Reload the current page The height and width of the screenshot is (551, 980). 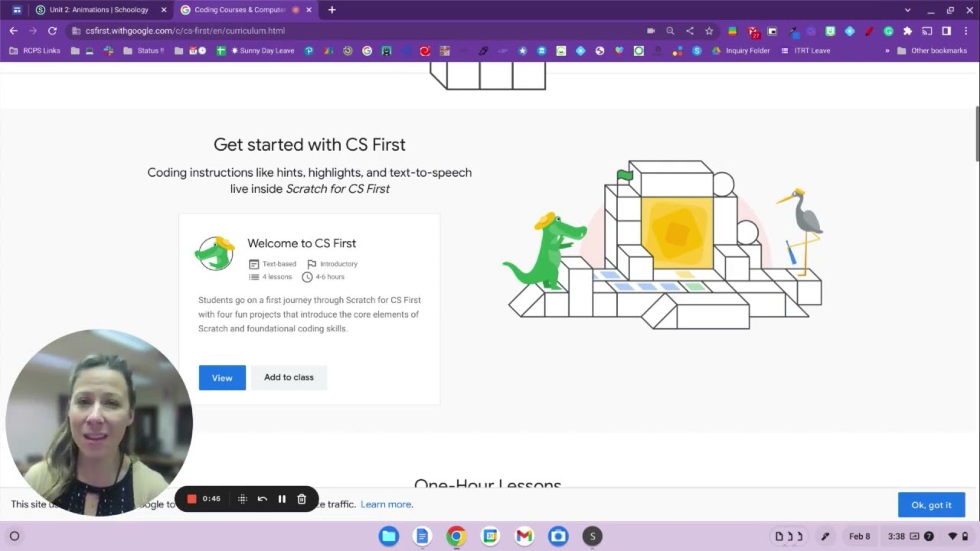(52, 31)
